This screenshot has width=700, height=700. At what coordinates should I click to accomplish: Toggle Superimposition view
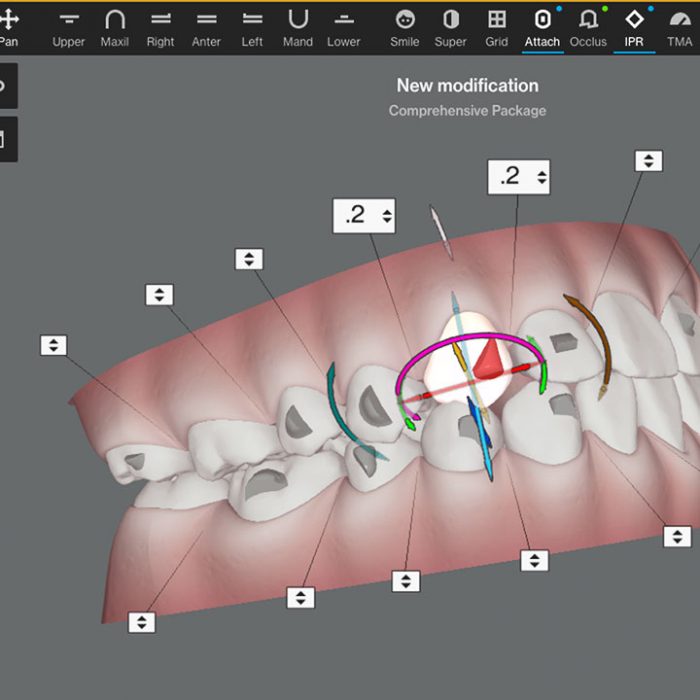tap(450, 29)
